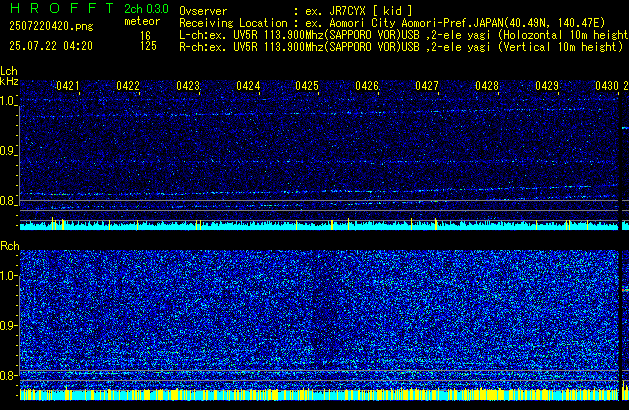Image resolution: width=629 pixels, height=410 pixels.
Task: Click the 'meteor' label
Action: coord(142,21)
